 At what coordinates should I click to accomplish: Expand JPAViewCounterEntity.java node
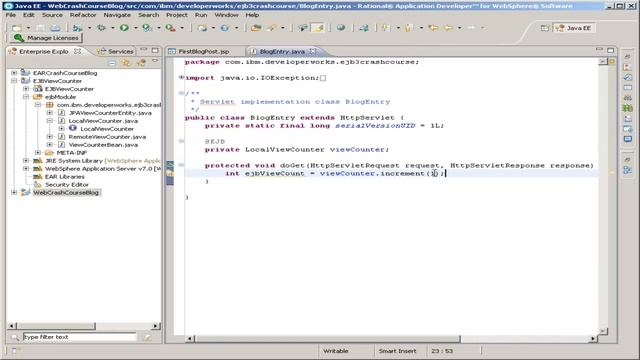(50, 113)
